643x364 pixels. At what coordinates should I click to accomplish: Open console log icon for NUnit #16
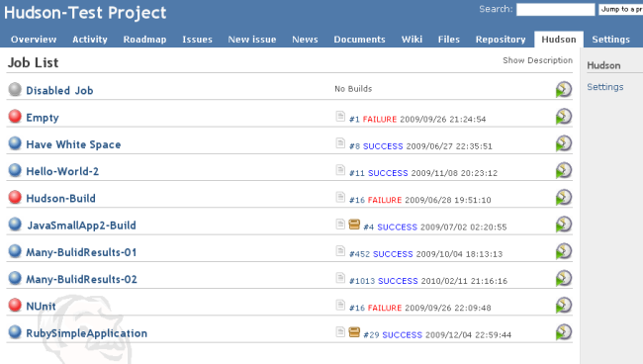(x=340, y=305)
